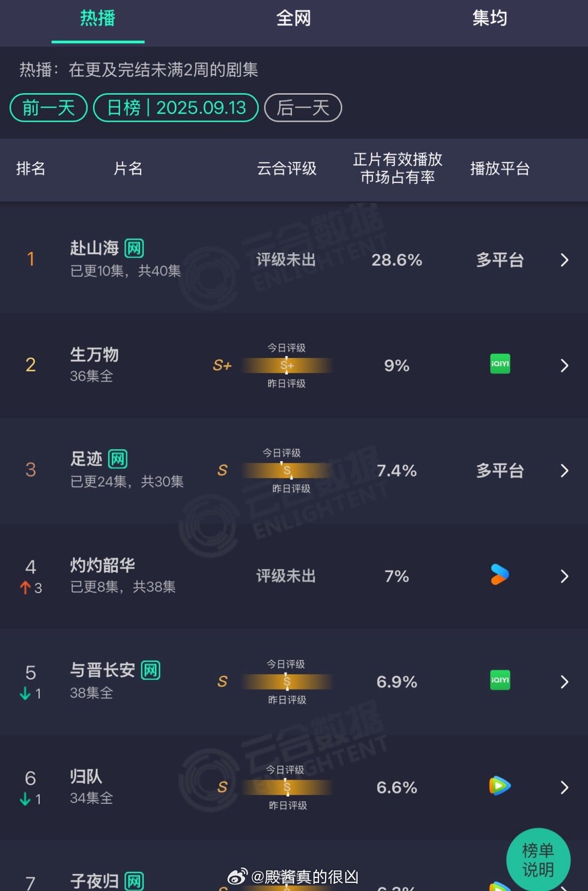588x891 pixels.
Task: Go to 后一天 next day
Action: (x=303, y=108)
